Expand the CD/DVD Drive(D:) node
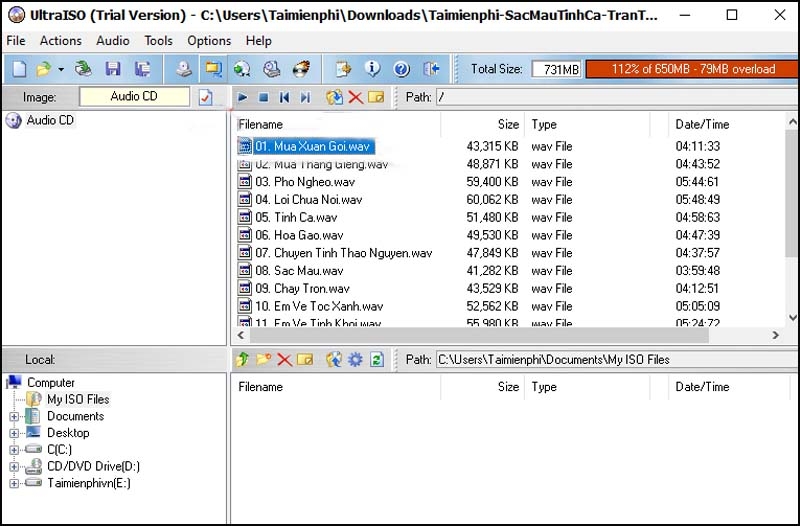Screen dimensions: 800x526 coord(14,466)
